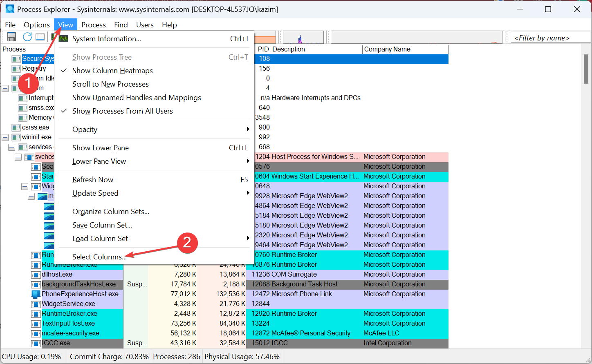
Task: Open Organize Column Sets dialog
Action: (x=154, y=212)
